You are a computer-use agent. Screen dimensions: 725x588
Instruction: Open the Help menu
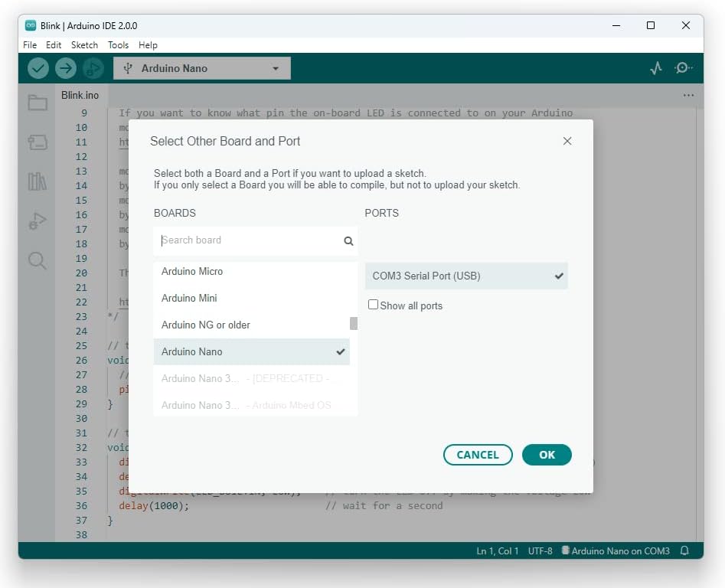click(148, 45)
